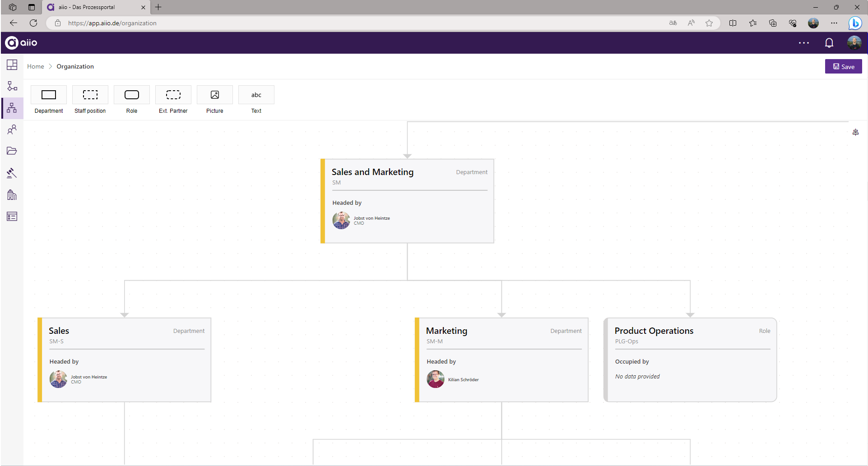Select the Role shape tool

pos(131,95)
